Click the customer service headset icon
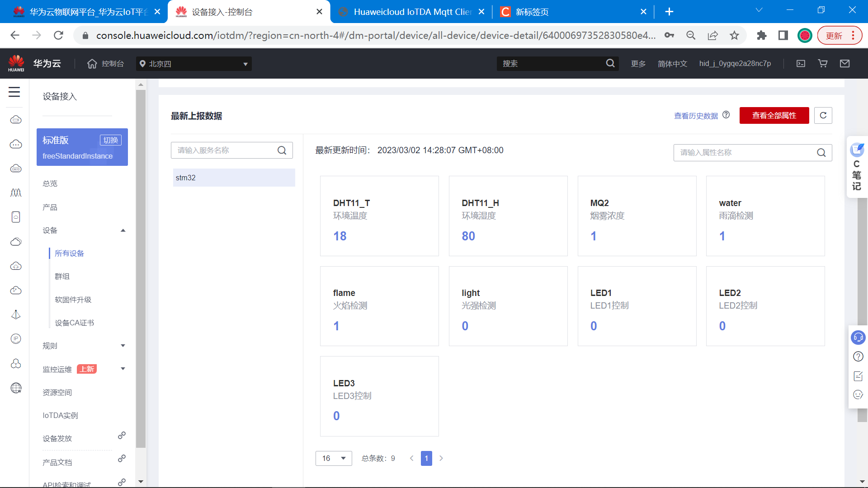Screen dimensions: 868x488 click(x=858, y=338)
